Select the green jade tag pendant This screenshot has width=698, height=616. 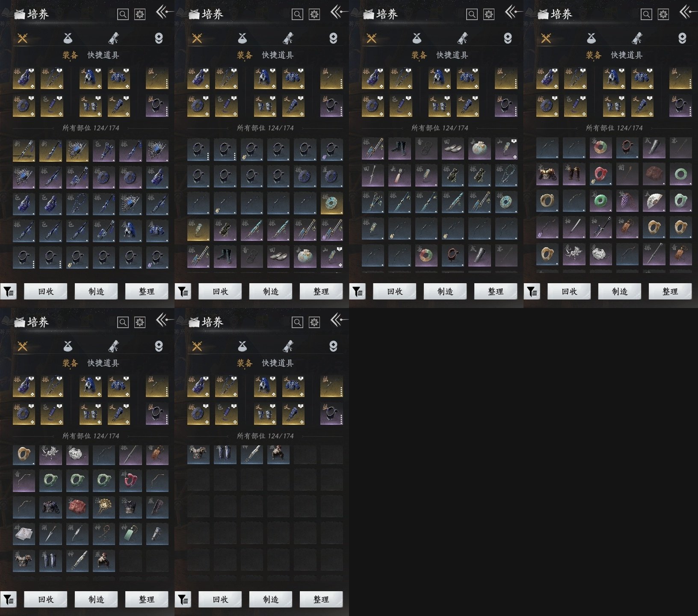pyautogui.click(x=130, y=534)
